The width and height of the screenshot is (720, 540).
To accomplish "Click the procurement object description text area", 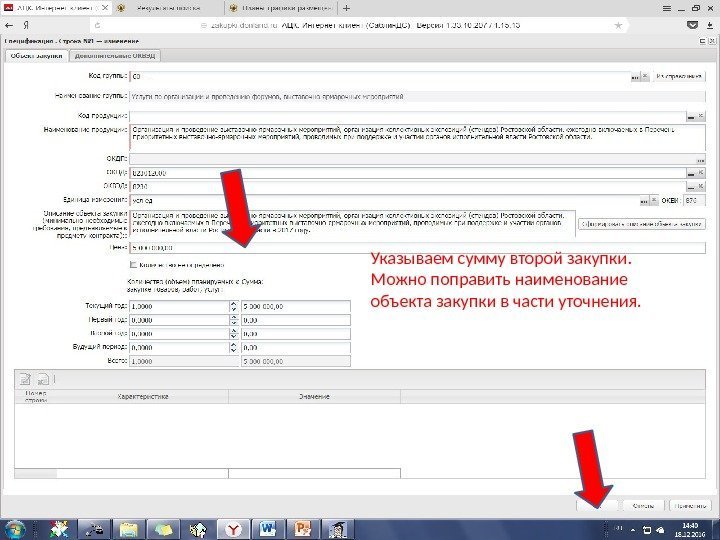I will point(352,224).
